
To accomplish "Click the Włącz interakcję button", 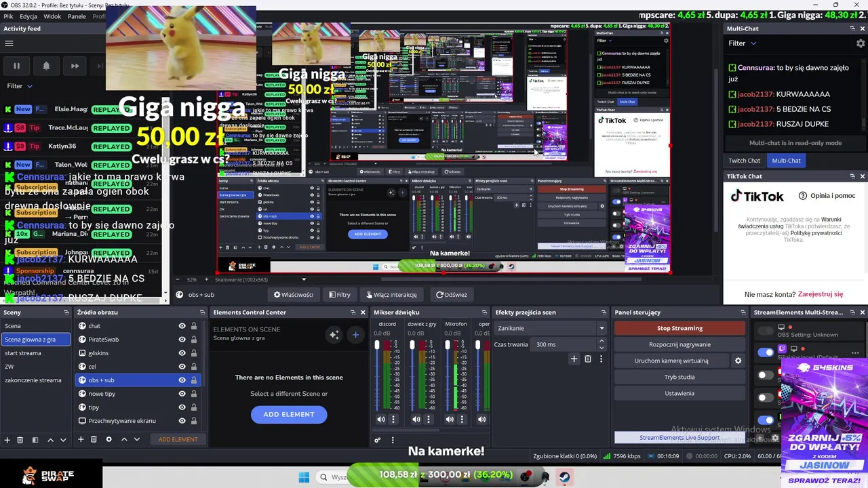I will [x=391, y=295].
